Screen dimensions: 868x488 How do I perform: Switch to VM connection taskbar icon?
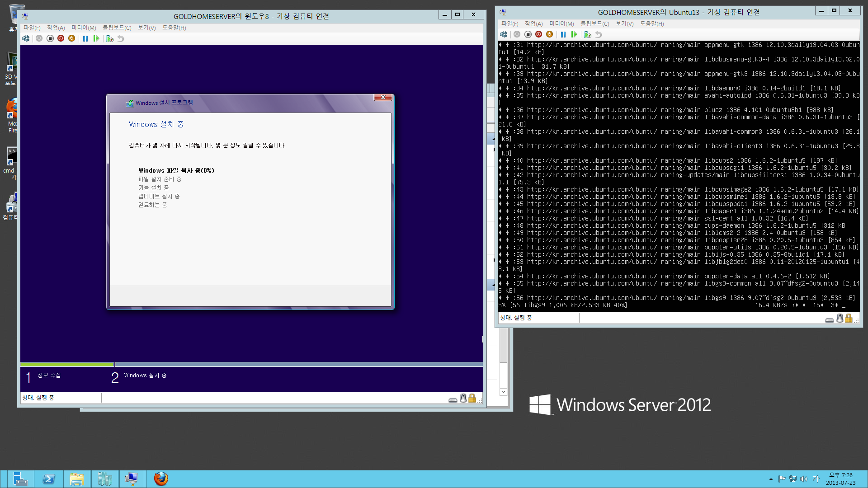click(132, 479)
